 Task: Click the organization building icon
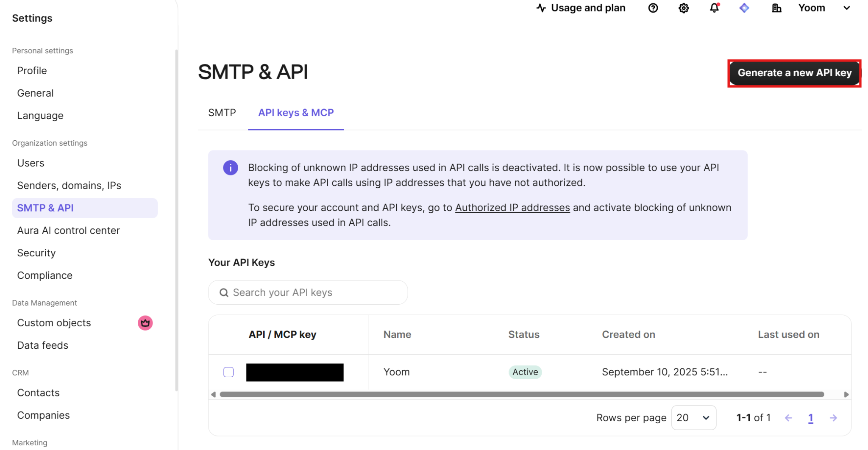click(776, 8)
